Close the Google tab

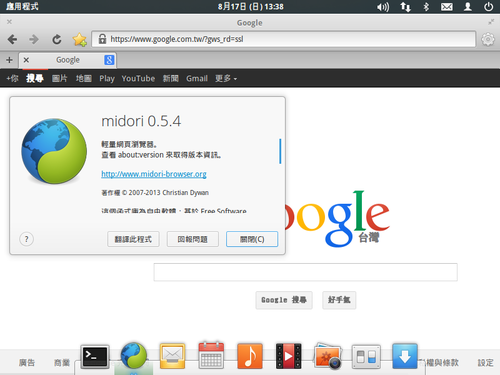26,60
